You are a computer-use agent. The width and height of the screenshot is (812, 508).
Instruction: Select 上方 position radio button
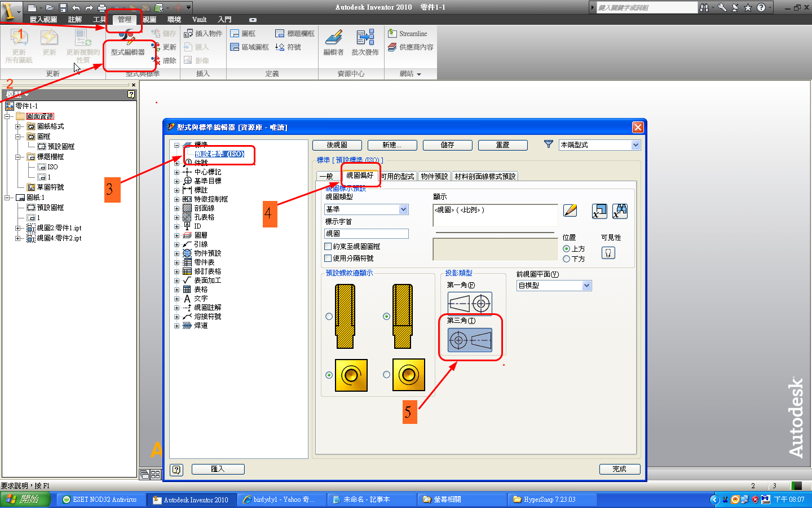point(567,249)
